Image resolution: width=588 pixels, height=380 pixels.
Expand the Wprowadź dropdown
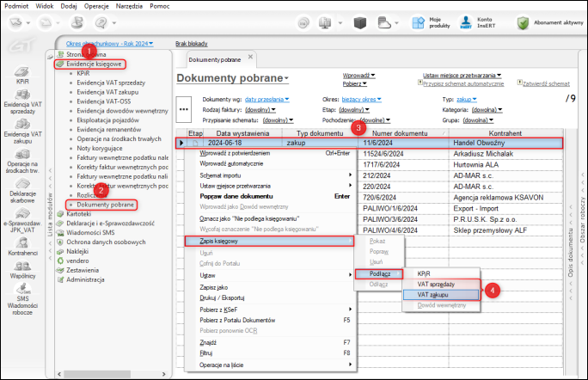click(x=357, y=76)
